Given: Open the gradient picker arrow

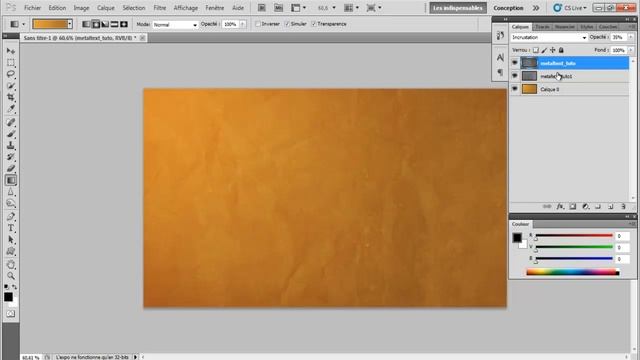Looking at the screenshot, I should click(70, 24).
